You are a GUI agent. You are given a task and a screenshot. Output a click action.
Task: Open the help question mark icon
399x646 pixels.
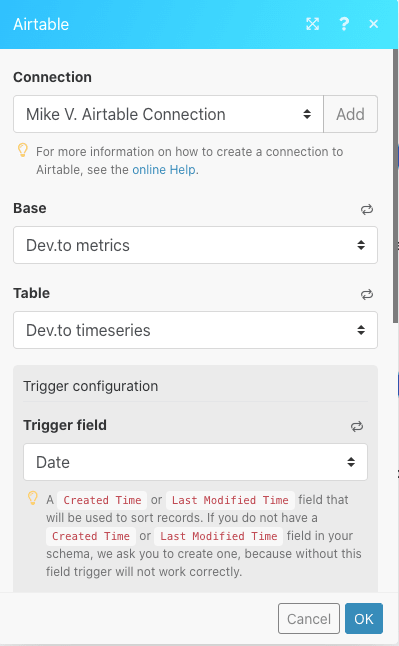point(344,24)
